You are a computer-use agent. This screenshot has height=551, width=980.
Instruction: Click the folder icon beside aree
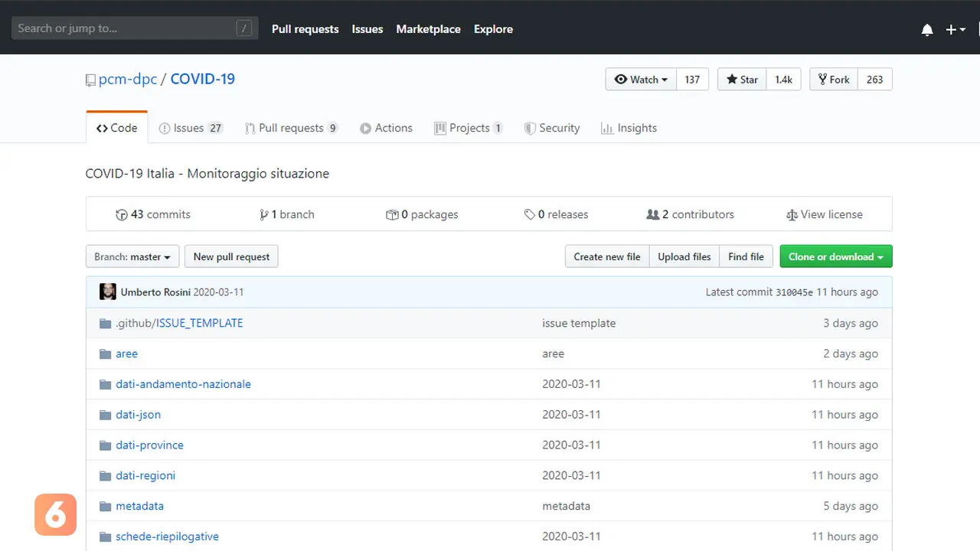[106, 354]
